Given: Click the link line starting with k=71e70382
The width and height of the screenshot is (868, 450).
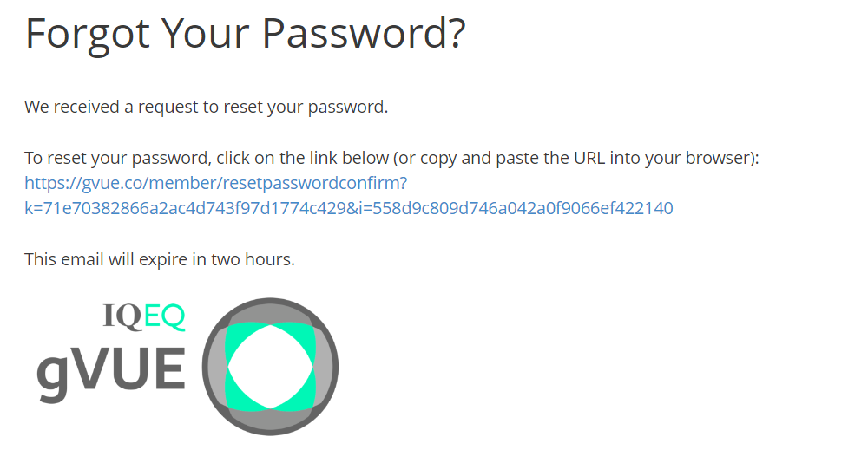Looking at the screenshot, I should point(349,208).
